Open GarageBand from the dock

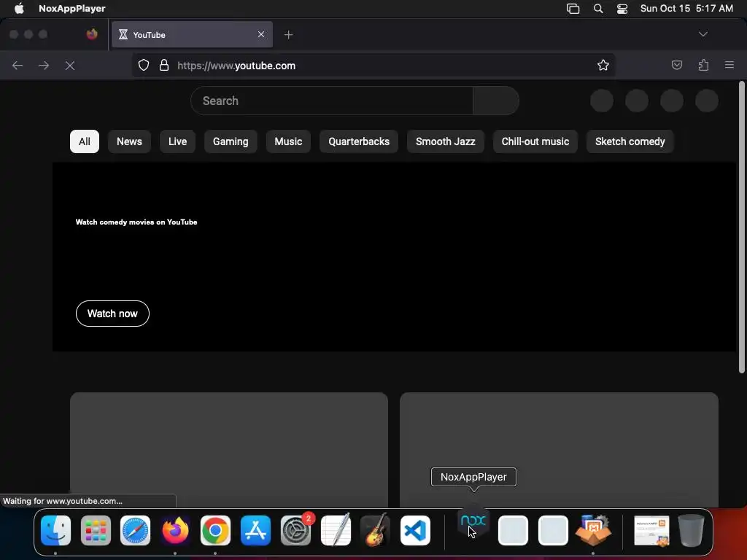click(x=376, y=531)
